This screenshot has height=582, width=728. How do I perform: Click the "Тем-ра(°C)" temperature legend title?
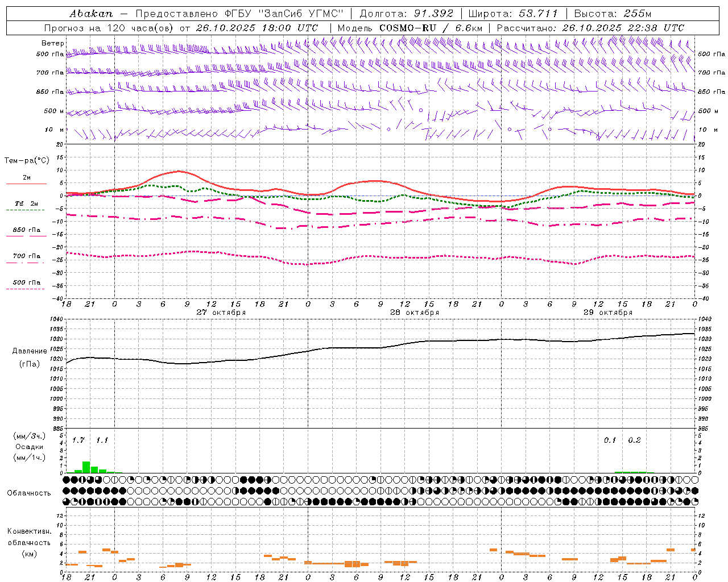pos(27,161)
